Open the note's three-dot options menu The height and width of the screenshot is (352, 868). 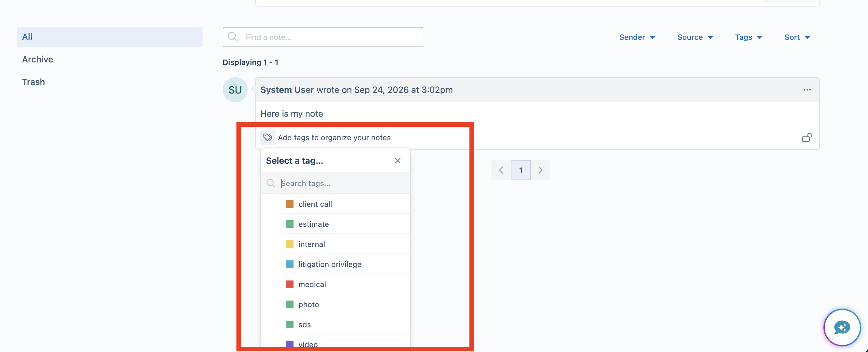(807, 90)
